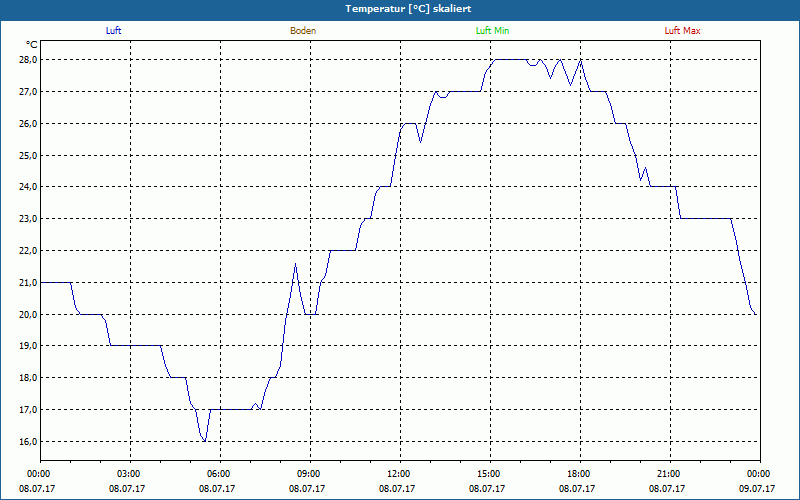Click the '15:00' time axis label
The width and height of the screenshot is (800, 500).
(490, 474)
